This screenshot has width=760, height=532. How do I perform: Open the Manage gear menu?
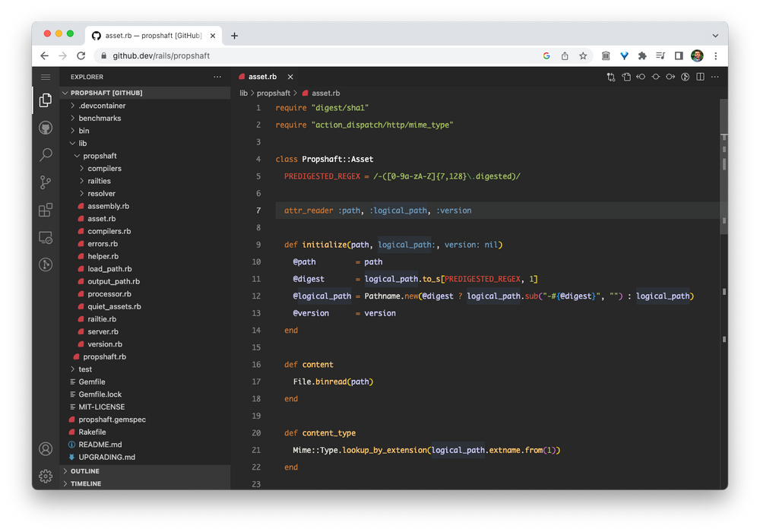[46, 477]
